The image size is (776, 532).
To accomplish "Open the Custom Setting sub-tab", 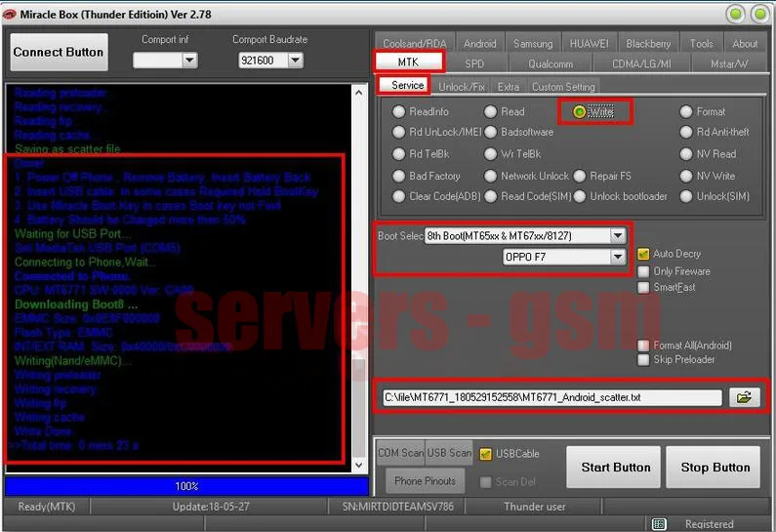I will point(563,87).
